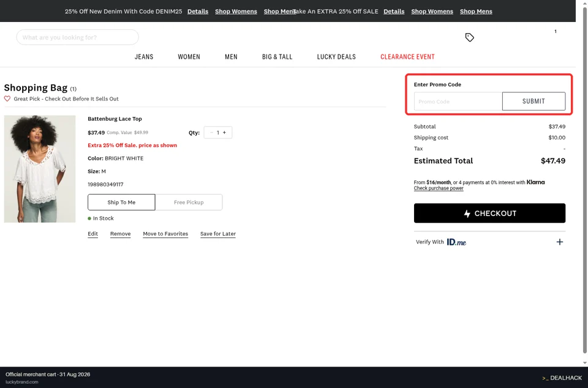Screen dimensions: 588x388
Task: Click the luckybrand.com text in footer
Action: click(x=22, y=382)
